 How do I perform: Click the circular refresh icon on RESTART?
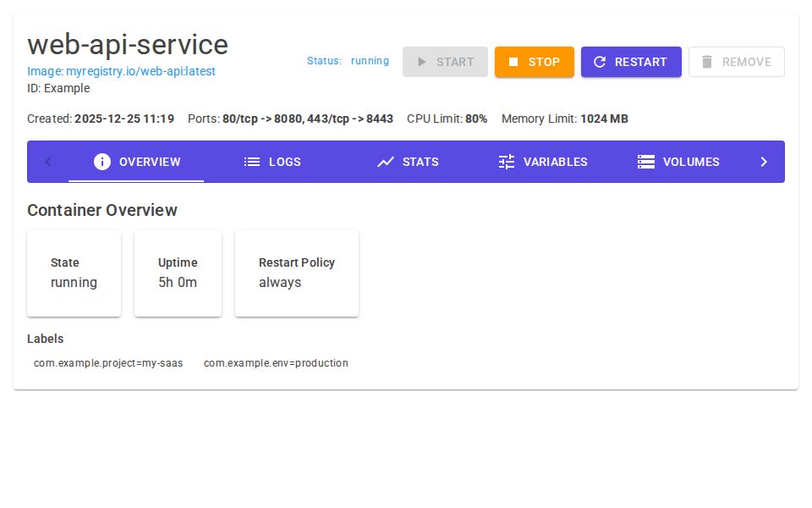click(601, 62)
